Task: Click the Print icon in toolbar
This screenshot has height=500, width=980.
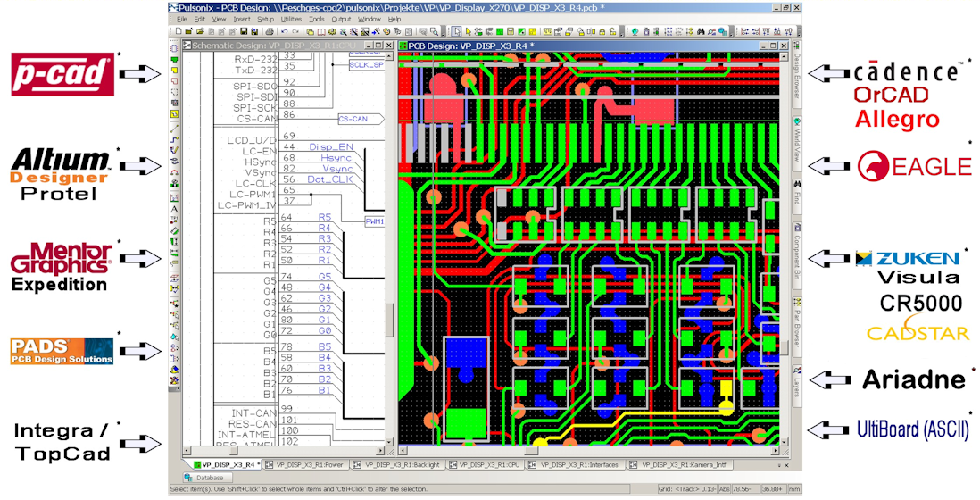Action: tap(270, 31)
